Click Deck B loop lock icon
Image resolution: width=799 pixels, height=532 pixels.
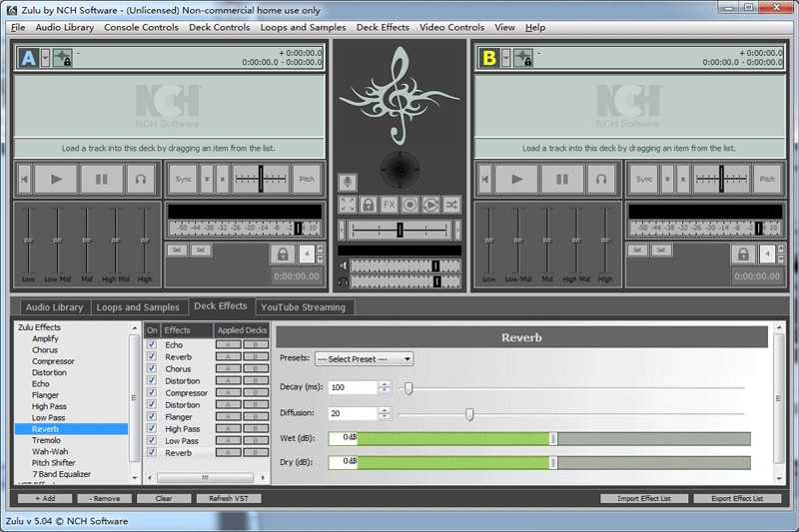pos(743,254)
